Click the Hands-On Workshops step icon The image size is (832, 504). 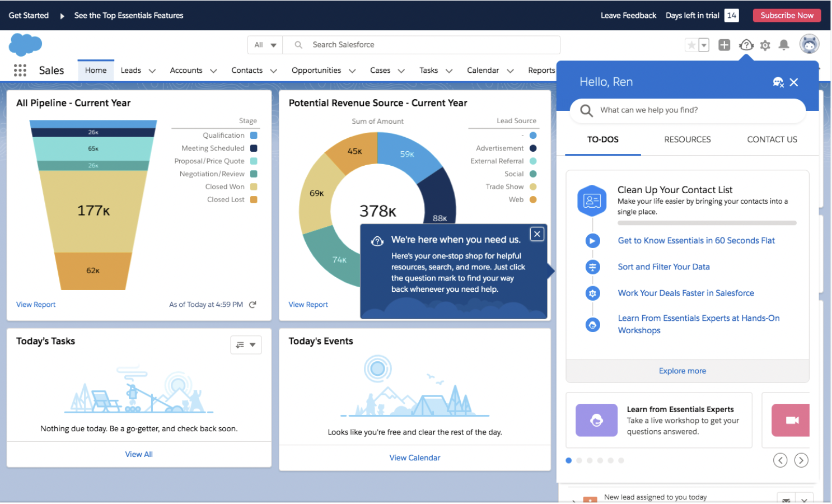tap(592, 325)
